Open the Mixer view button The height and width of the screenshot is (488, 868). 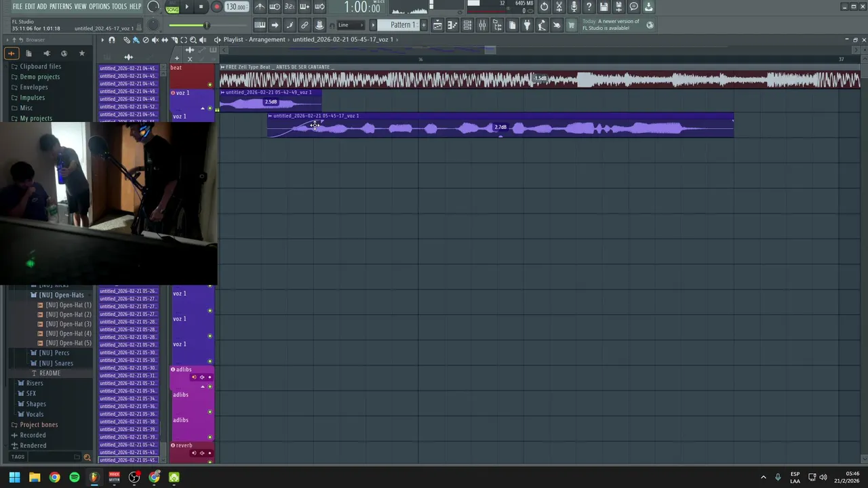[482, 25]
